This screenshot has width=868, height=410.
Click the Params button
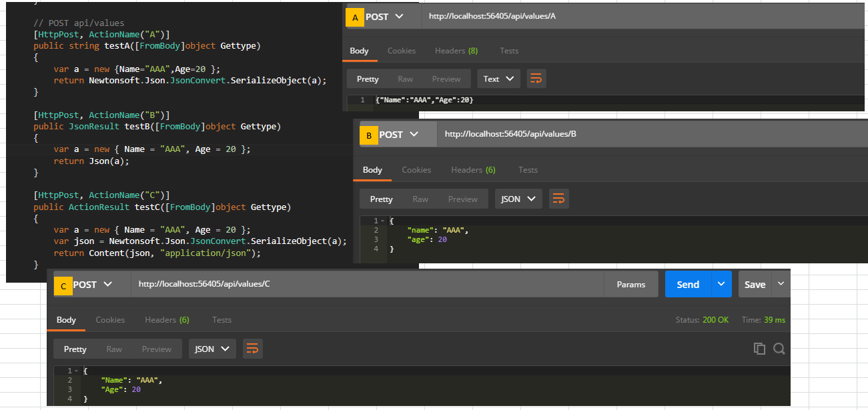[x=631, y=284]
